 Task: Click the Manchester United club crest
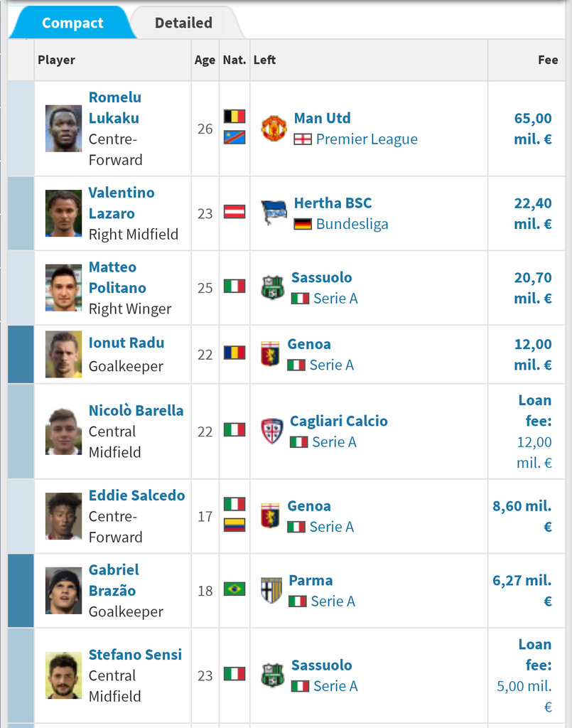point(274,129)
